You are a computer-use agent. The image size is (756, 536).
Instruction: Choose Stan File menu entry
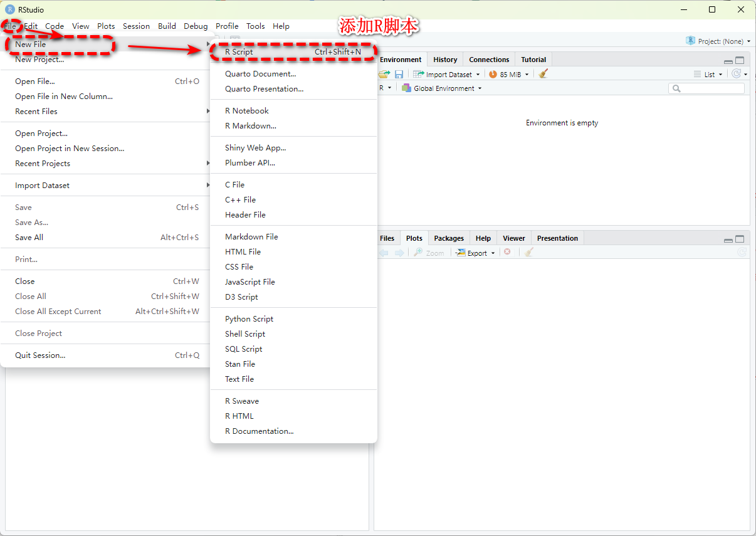tap(293, 364)
